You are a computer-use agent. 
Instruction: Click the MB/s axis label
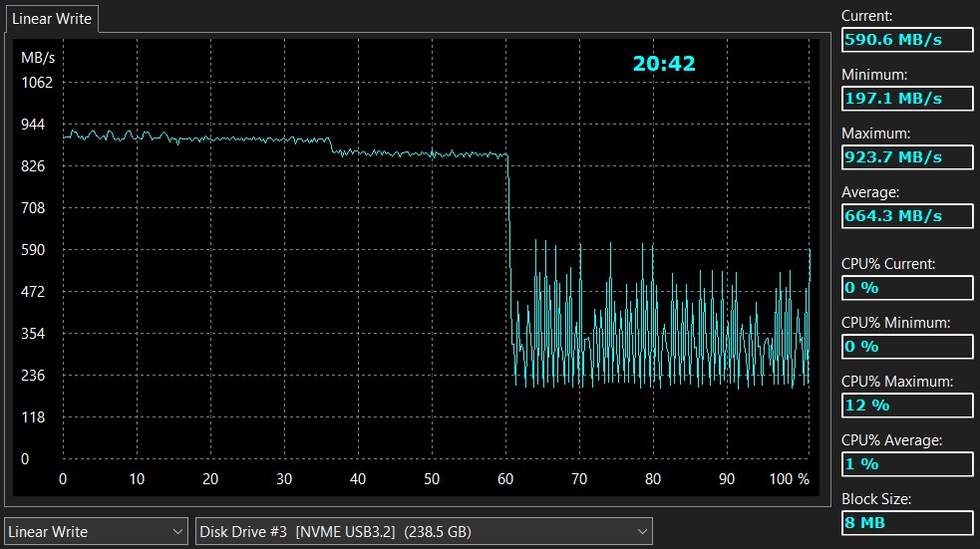point(38,58)
